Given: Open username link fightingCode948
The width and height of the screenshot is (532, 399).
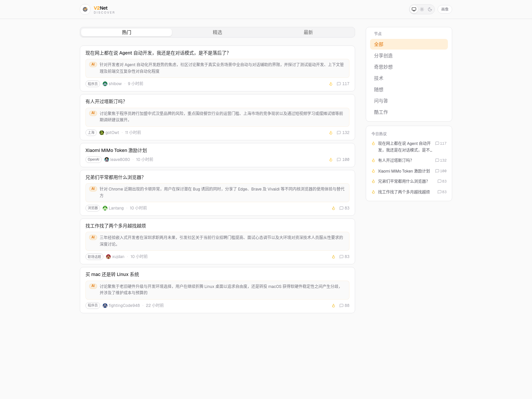Looking at the screenshot, I should [124, 306].
